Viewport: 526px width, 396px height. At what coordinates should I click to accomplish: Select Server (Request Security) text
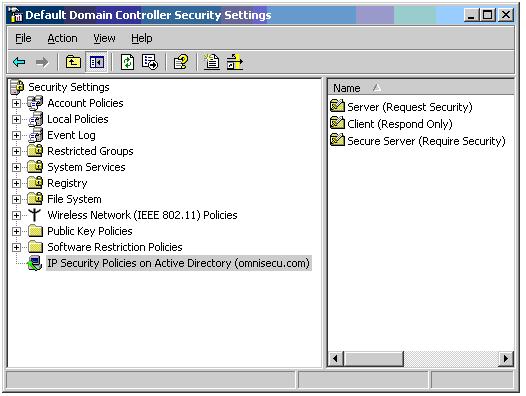click(x=410, y=107)
